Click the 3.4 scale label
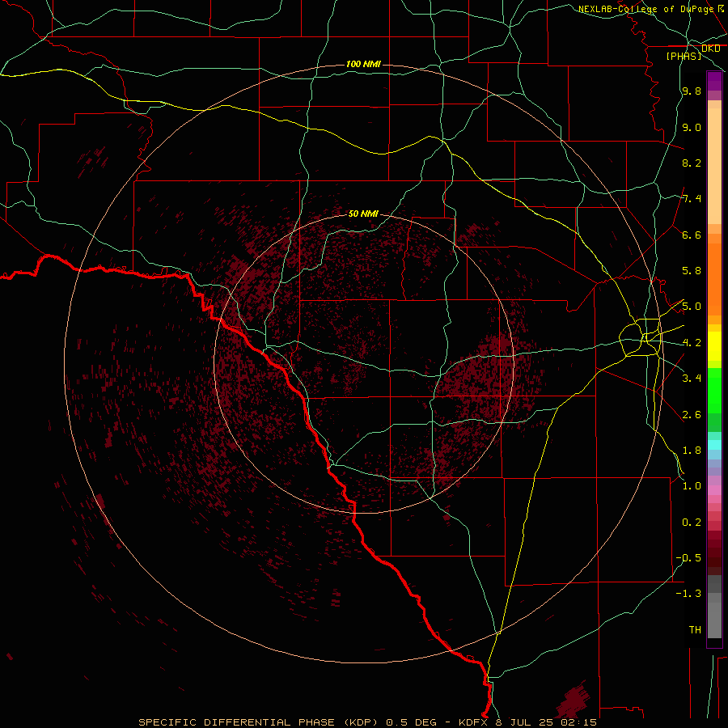 coord(692,379)
